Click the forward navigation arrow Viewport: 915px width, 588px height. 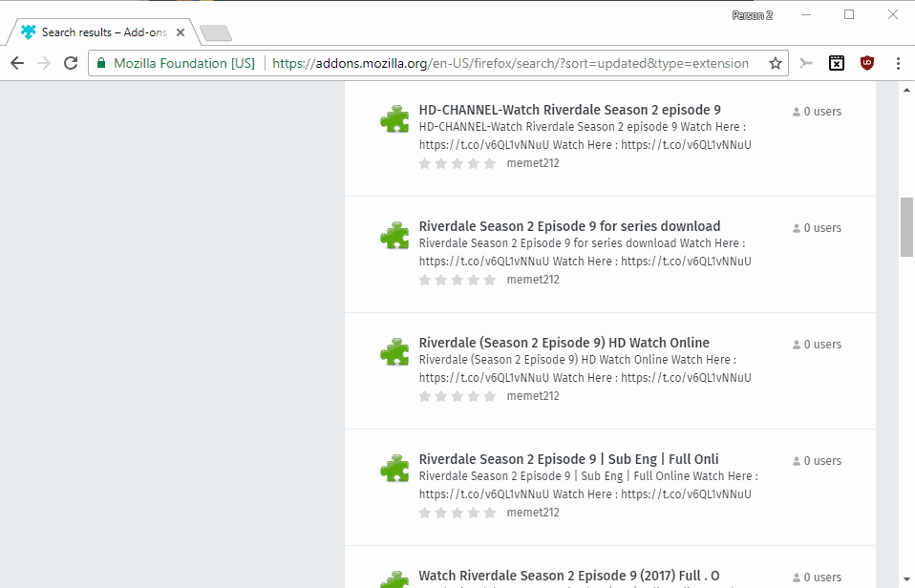click(x=44, y=63)
